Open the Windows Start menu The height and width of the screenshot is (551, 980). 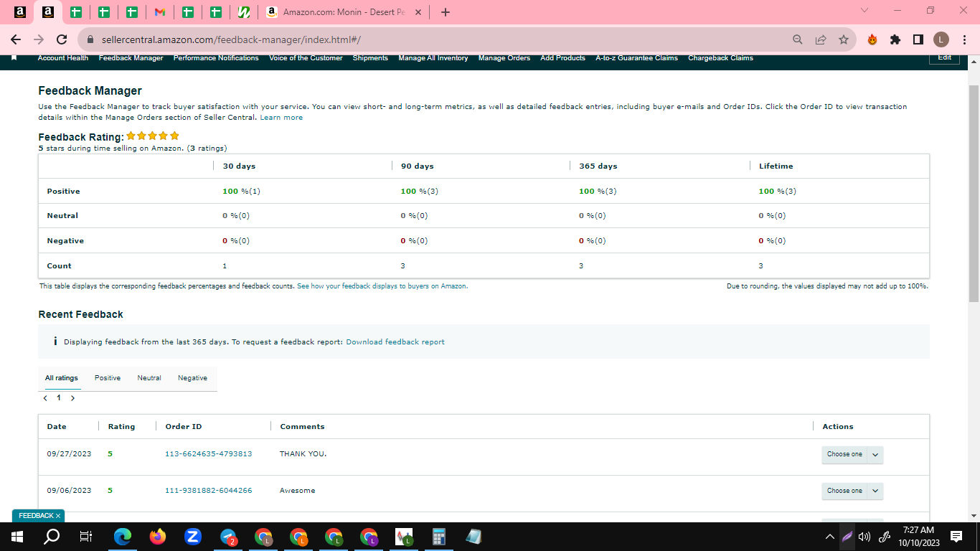click(17, 536)
